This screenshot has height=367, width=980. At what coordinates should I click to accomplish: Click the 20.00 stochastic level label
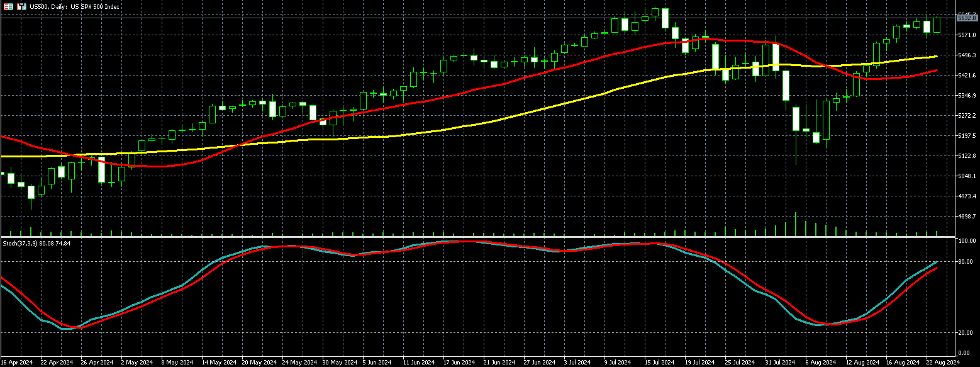(966, 333)
